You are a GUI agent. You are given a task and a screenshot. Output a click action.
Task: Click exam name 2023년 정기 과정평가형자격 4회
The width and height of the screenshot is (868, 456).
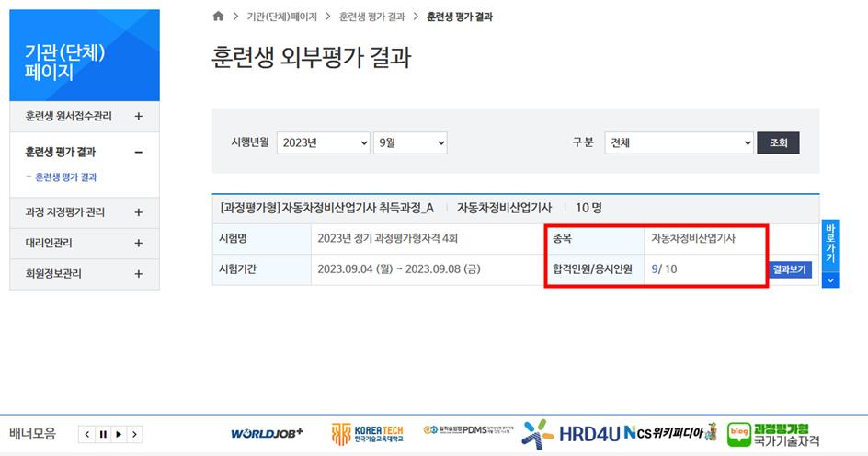[387, 238]
